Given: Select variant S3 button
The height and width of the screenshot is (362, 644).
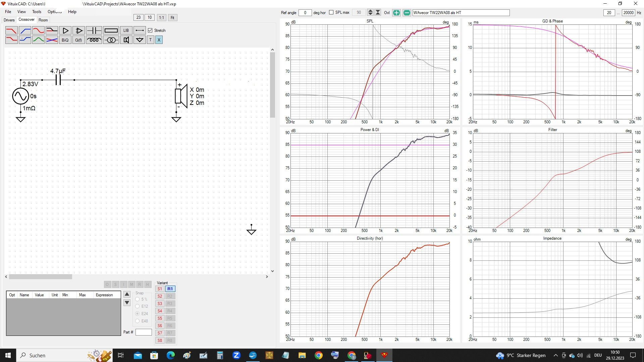Looking at the screenshot, I should [160, 303].
